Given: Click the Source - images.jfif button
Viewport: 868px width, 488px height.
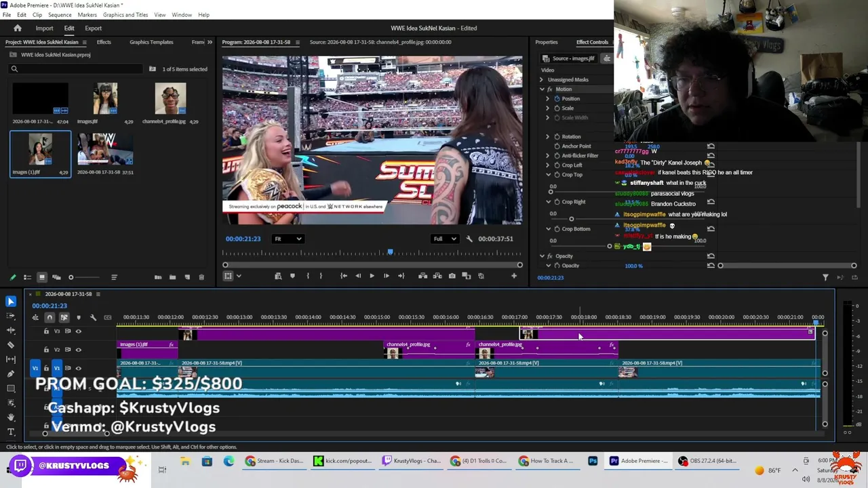Looking at the screenshot, I should (x=570, y=58).
